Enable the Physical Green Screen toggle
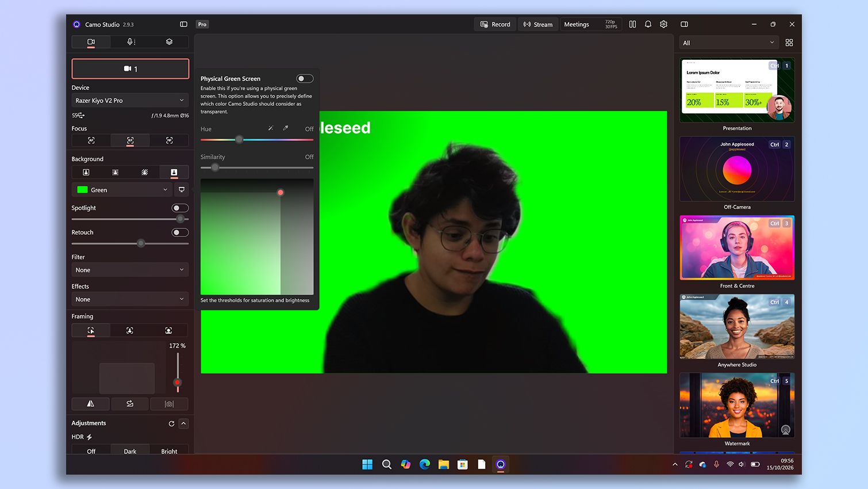The image size is (868, 489). tap(305, 79)
